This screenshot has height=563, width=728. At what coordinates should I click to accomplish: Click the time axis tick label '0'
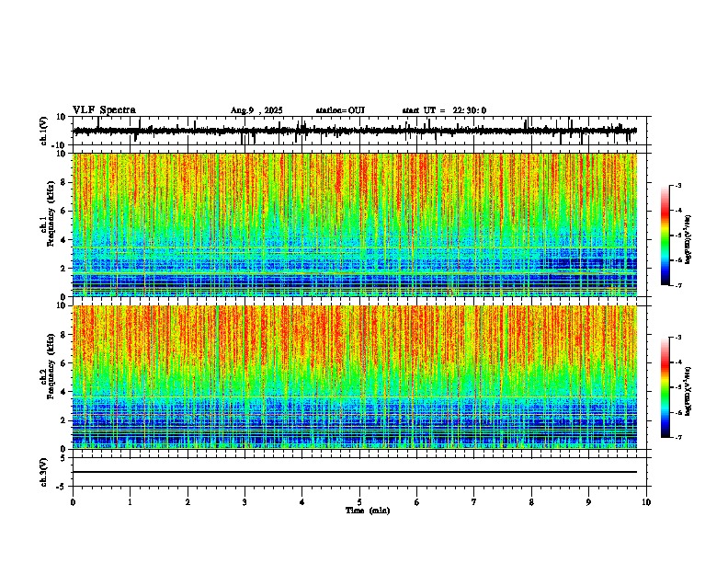click(73, 502)
